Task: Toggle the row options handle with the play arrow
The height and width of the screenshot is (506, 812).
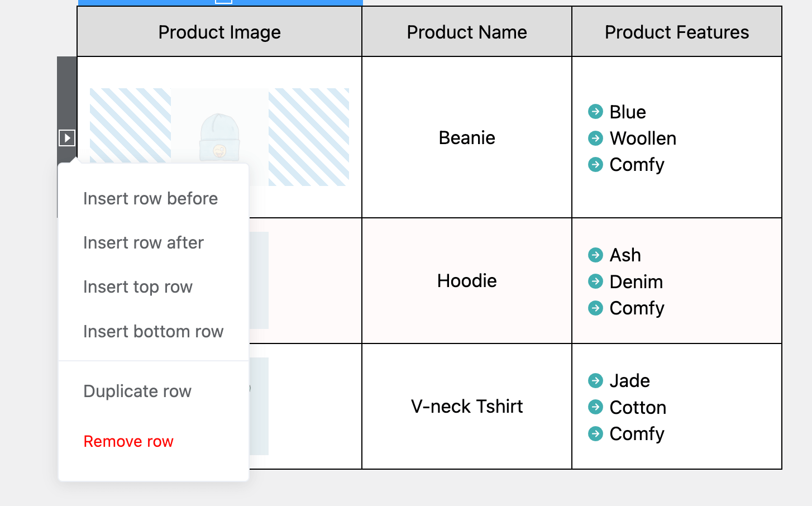Action: click(x=66, y=137)
